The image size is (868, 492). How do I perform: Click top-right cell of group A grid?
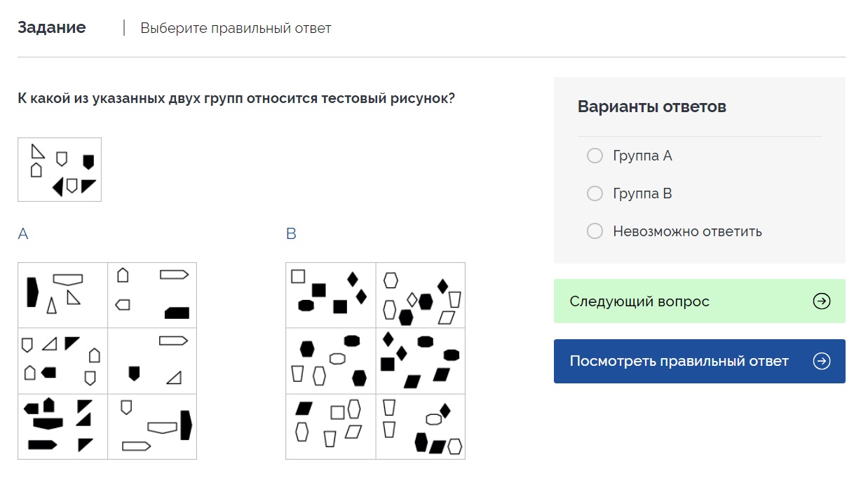tap(152, 295)
